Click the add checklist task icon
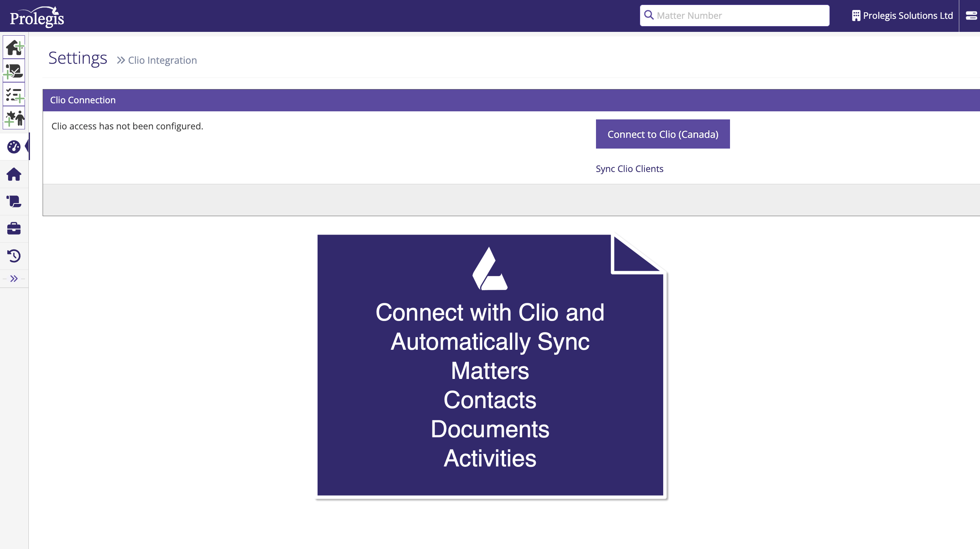This screenshot has width=980, height=549. coord(14,94)
